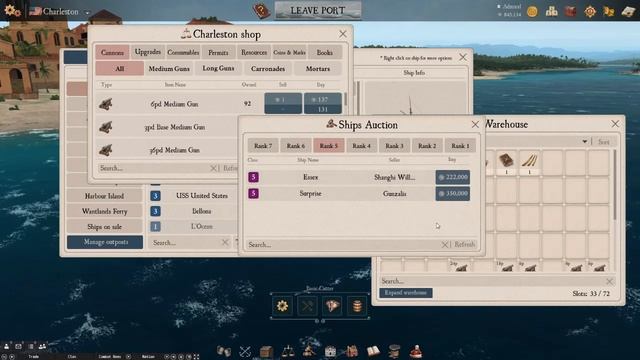Click the Sort button in Warehouse
This screenshot has height=360, width=640.
coord(603,142)
